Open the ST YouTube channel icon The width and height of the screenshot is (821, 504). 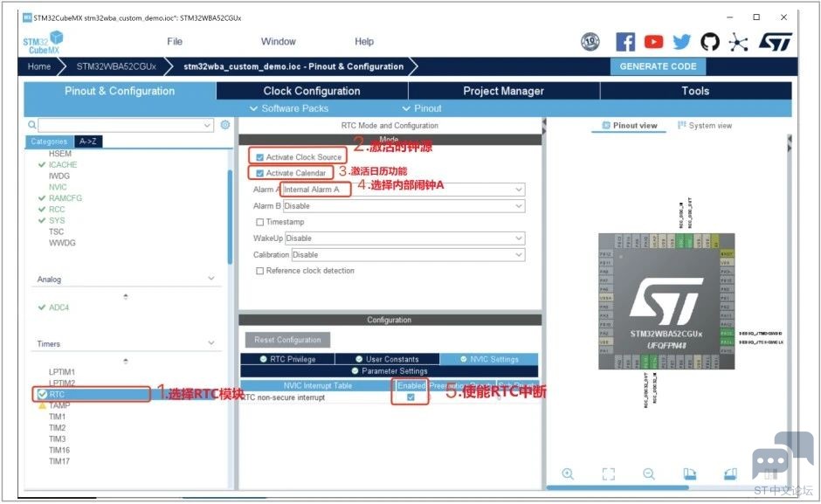point(653,42)
